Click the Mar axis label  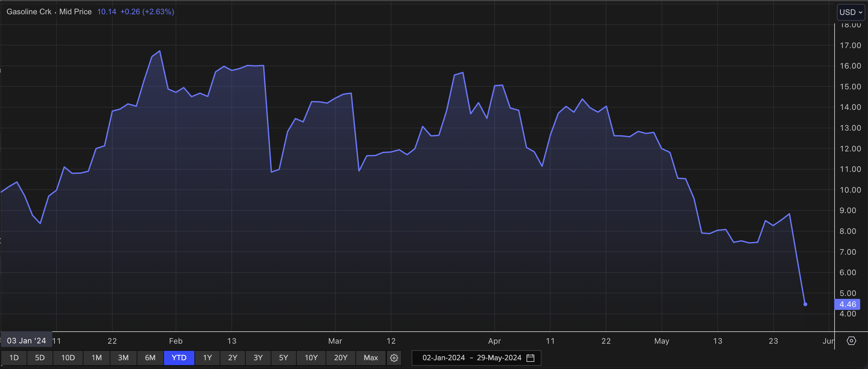point(335,341)
